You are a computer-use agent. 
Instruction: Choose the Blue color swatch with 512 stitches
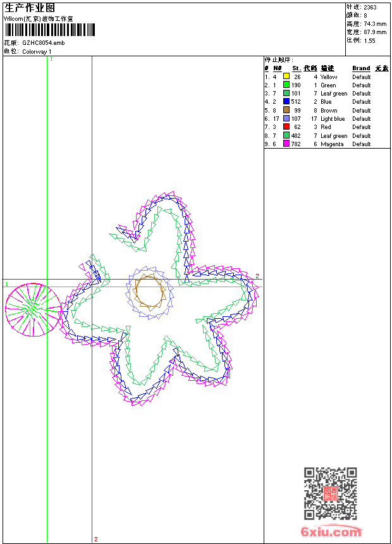286,101
